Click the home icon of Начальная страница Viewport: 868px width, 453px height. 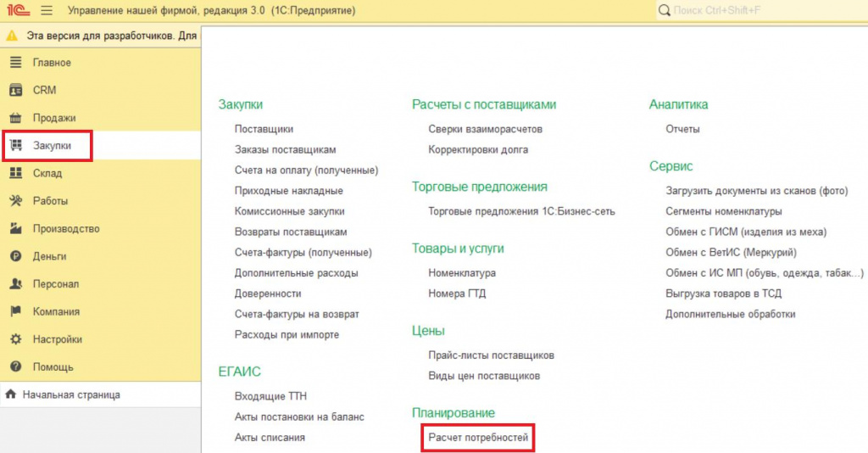point(10,394)
